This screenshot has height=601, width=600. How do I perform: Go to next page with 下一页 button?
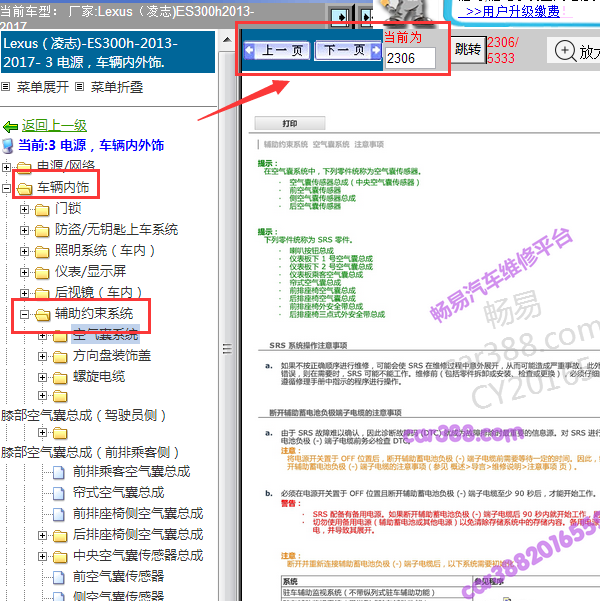click(x=348, y=50)
